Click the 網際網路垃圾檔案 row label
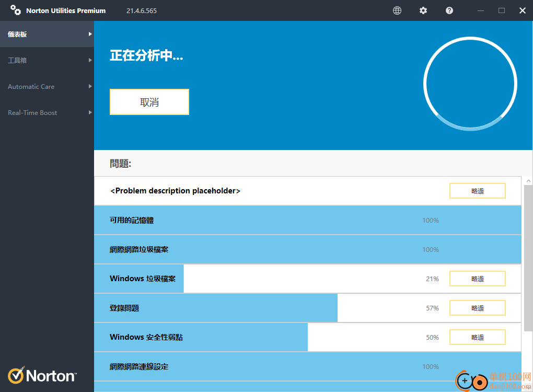533x392 pixels. 139,249
